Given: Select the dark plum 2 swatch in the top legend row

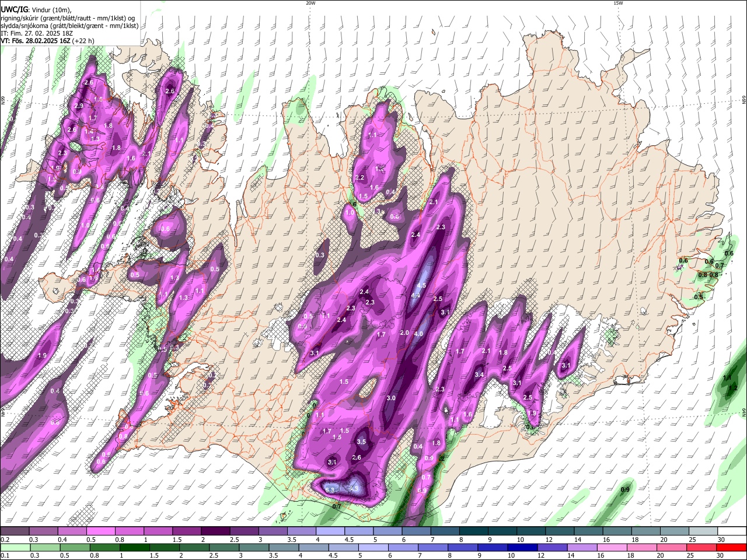Looking at the screenshot, I should click(x=215, y=531).
